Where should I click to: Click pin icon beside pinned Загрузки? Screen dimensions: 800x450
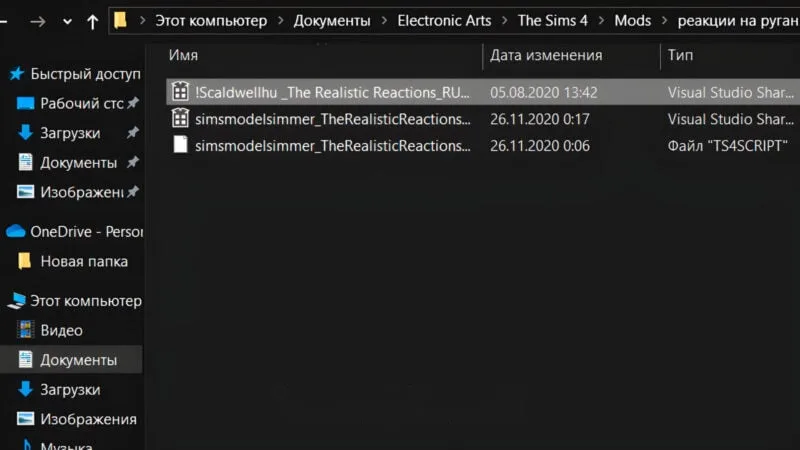click(x=133, y=133)
